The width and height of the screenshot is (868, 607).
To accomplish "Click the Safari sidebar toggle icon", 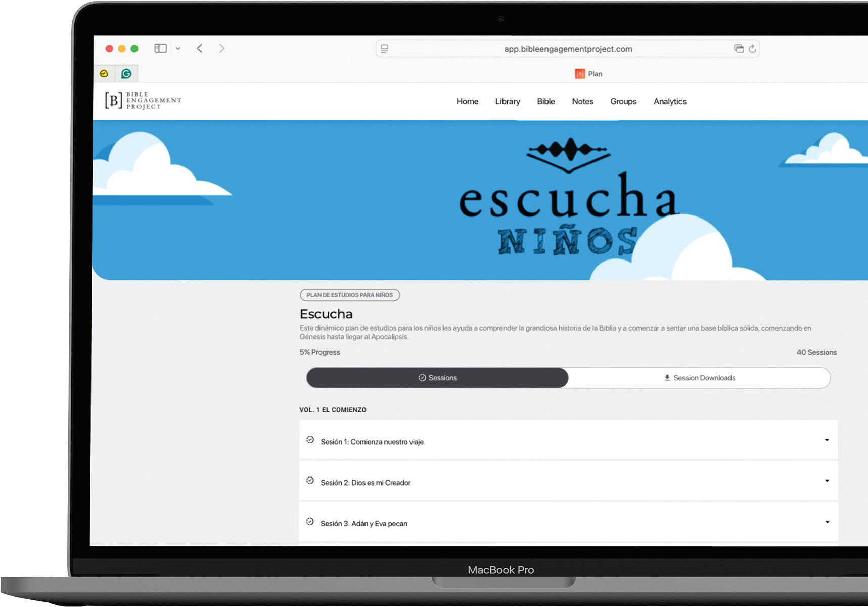I will (x=160, y=48).
